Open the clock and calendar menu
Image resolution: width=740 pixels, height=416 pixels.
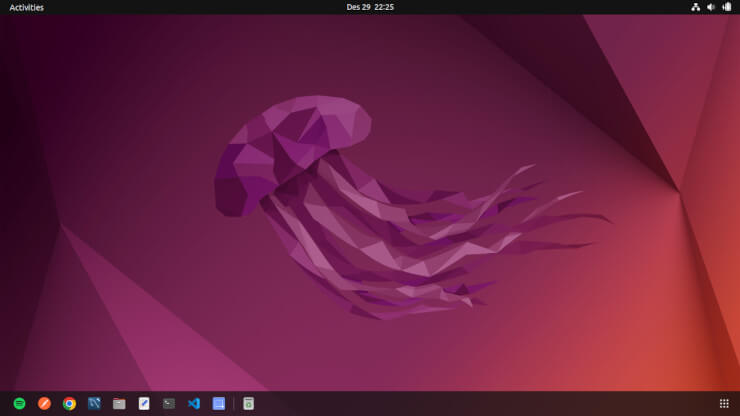click(x=370, y=7)
